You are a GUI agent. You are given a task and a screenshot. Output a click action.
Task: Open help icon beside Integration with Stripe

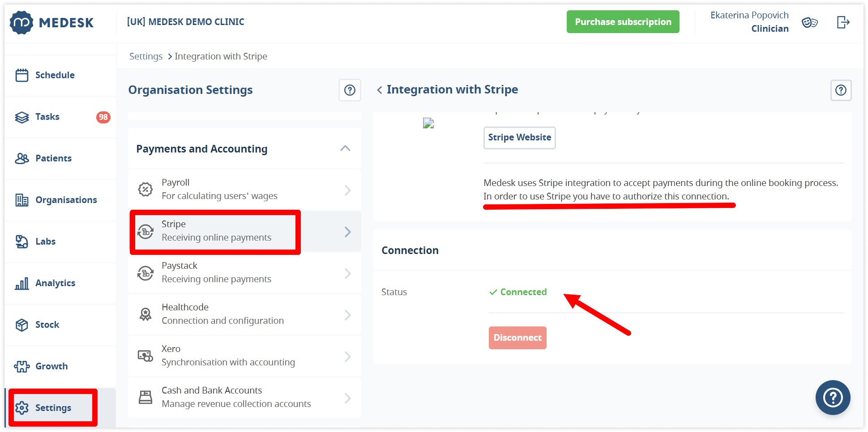coord(841,90)
